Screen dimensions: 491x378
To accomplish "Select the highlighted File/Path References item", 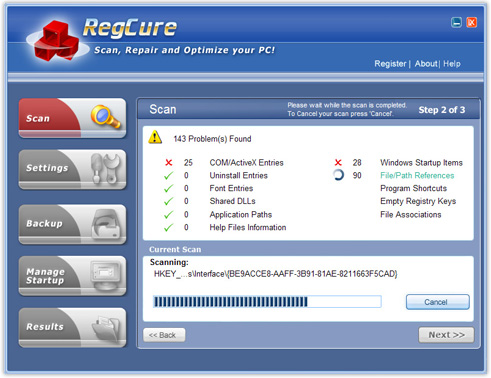I will pyautogui.click(x=417, y=175).
